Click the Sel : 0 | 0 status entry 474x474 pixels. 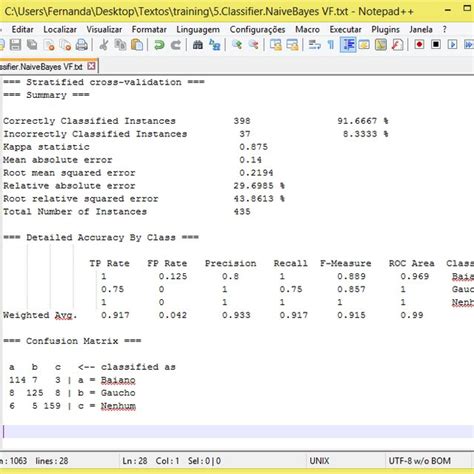tap(204, 461)
